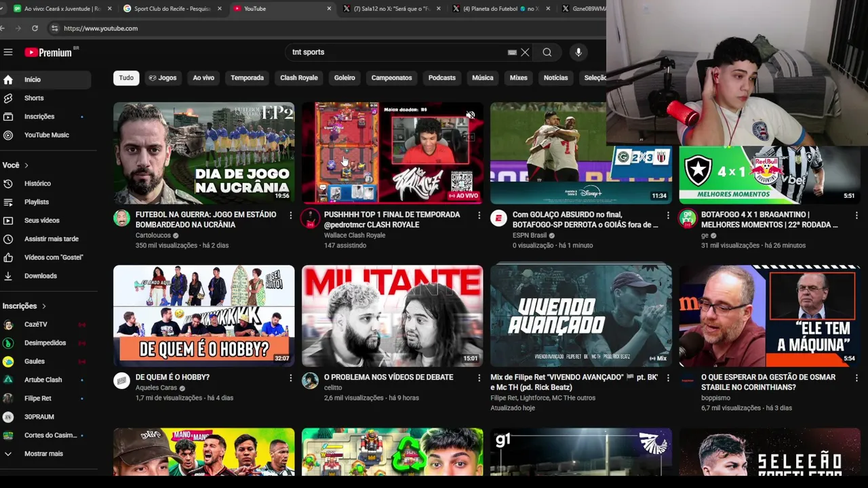Open more options for Futebol na Guerra video

coord(290,216)
